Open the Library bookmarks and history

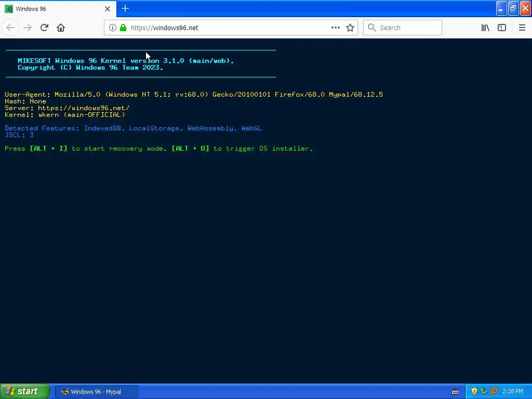click(485, 28)
